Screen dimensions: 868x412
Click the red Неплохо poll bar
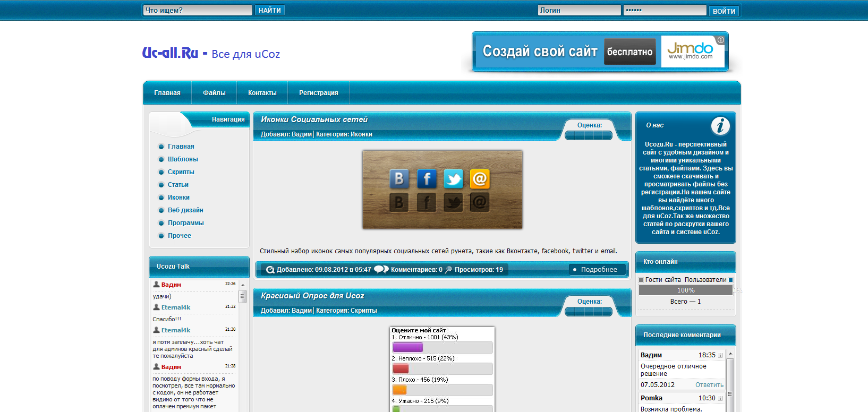[x=401, y=368]
